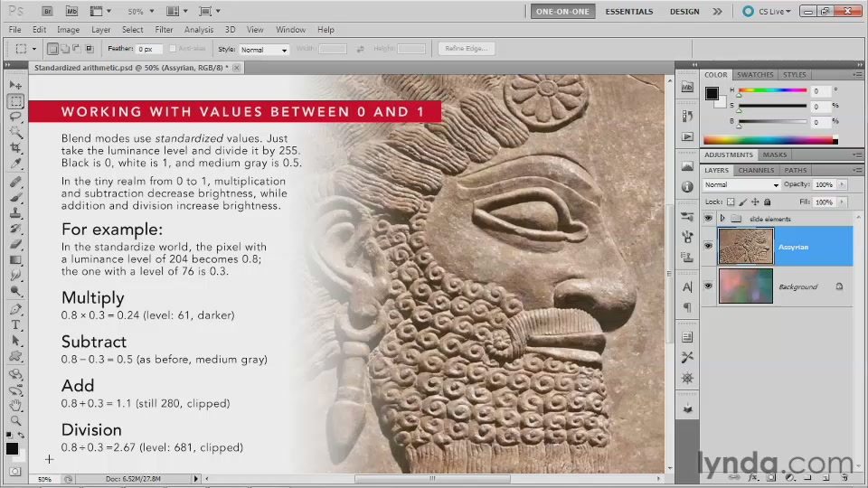This screenshot has width=868, height=488.
Task: Select the Path Selection tool
Action: (15, 341)
